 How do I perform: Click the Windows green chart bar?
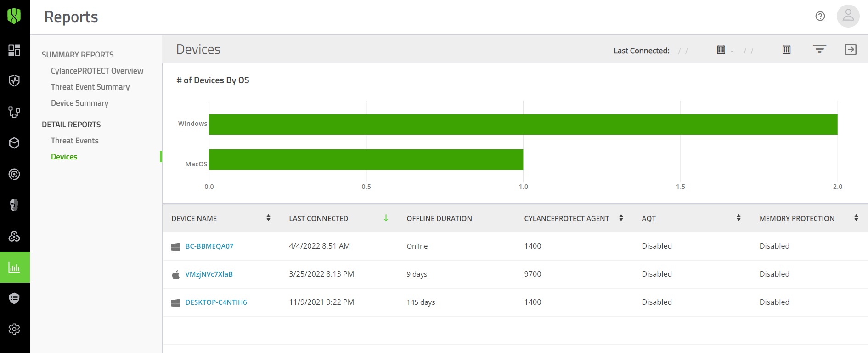(523, 124)
